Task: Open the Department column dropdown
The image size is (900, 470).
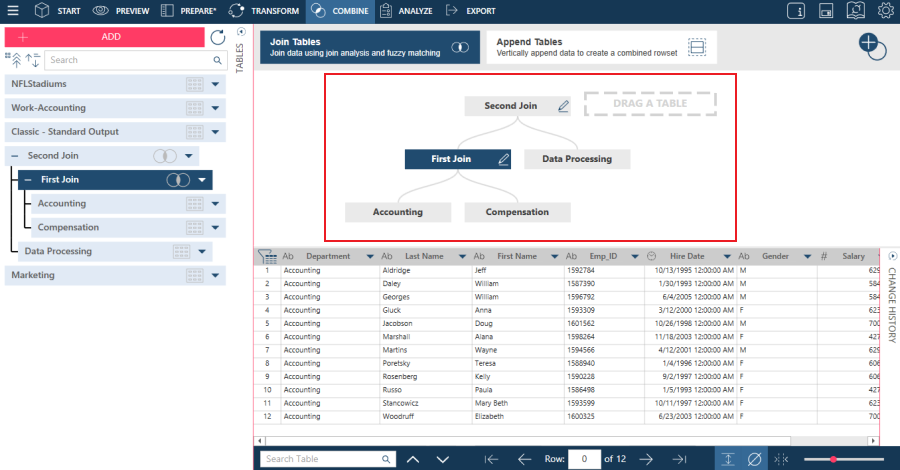Action: point(370,257)
